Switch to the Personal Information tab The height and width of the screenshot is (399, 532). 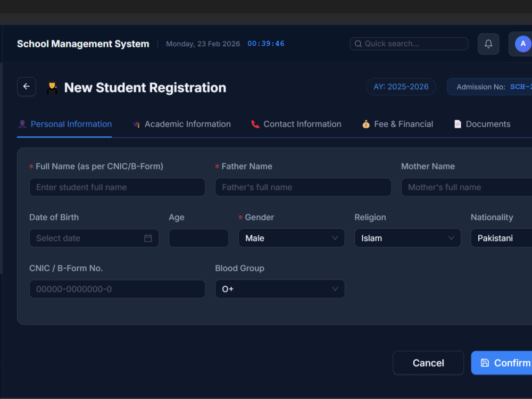(x=64, y=124)
